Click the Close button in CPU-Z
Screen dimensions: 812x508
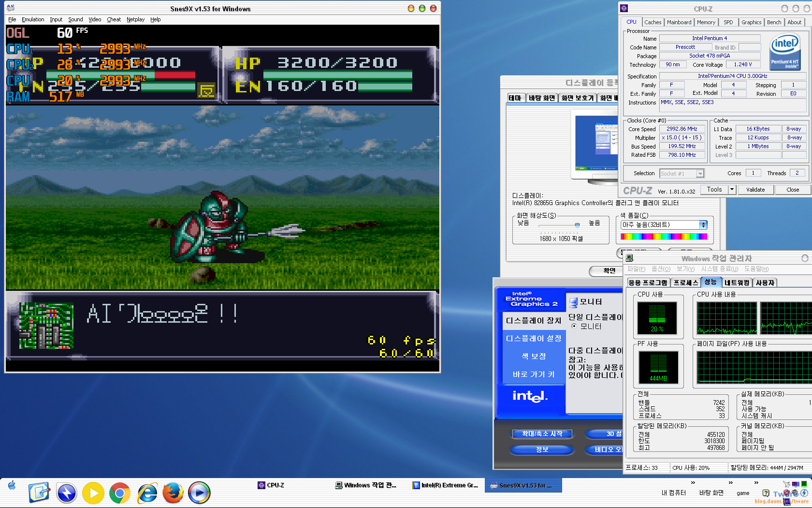coord(793,190)
